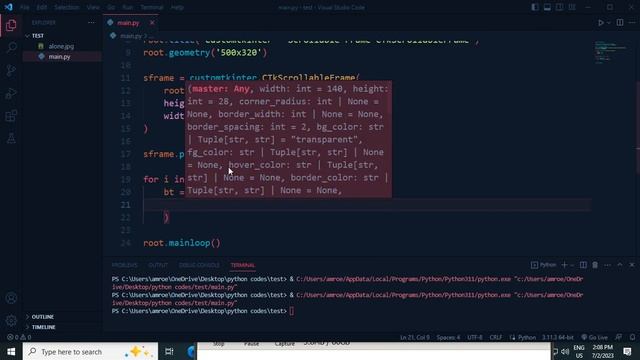Viewport: 640px width, 360px height.
Task: Open the Windows Start menu
Action: coord(11,351)
